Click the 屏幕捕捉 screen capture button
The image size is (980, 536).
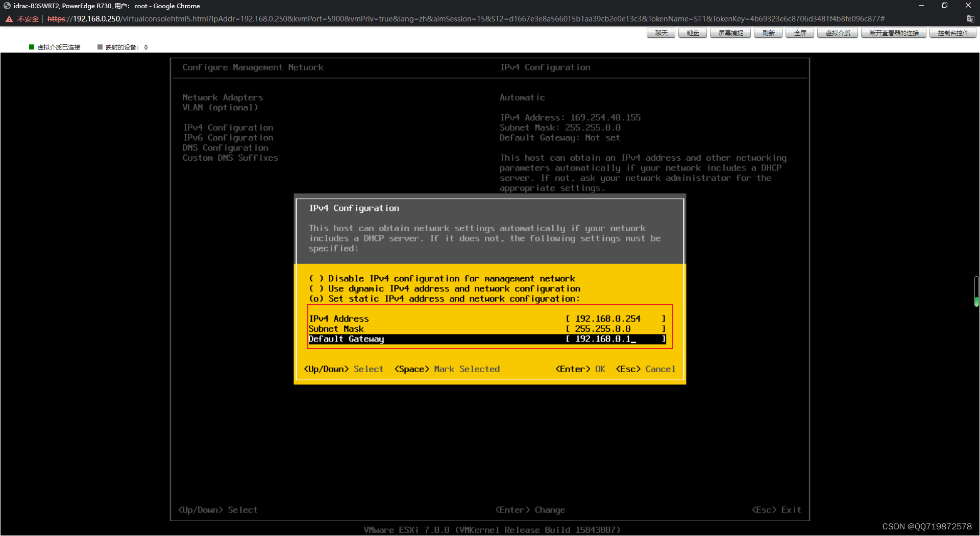(x=730, y=33)
